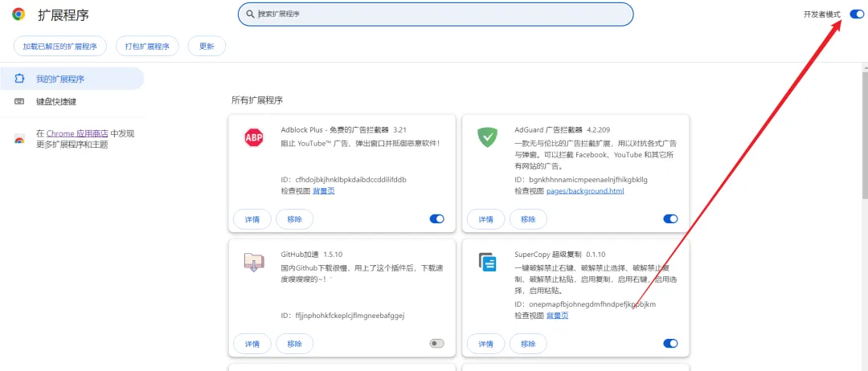Viewport: 868px width, 371px height.
Task: Open SuperCopy 背景页 link
Action: pyautogui.click(x=558, y=315)
